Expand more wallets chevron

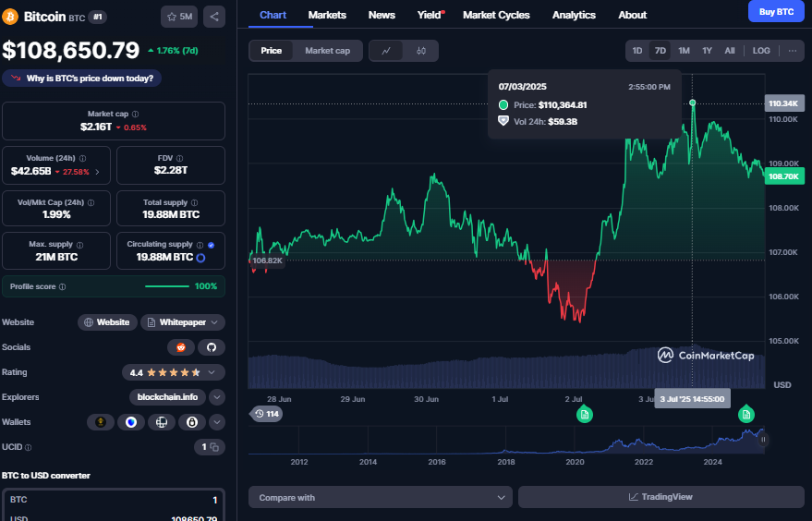217,422
